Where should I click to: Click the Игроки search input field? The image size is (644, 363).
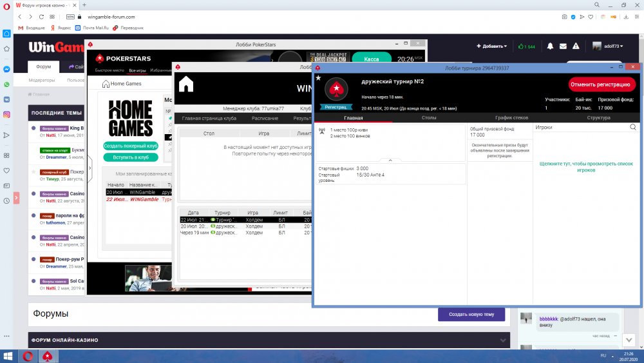580,128
